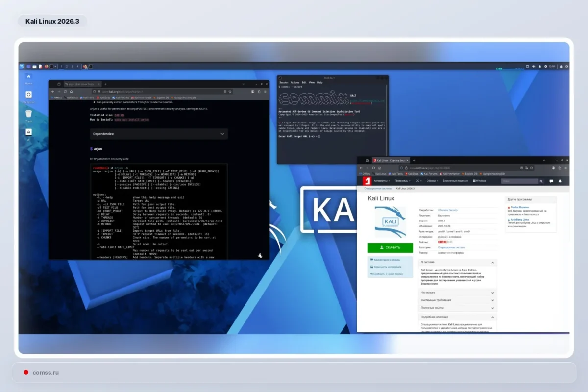The image size is (588, 392).
Task: Click the translate icon in comss.ru address bar
Action: pyautogui.click(x=527, y=168)
